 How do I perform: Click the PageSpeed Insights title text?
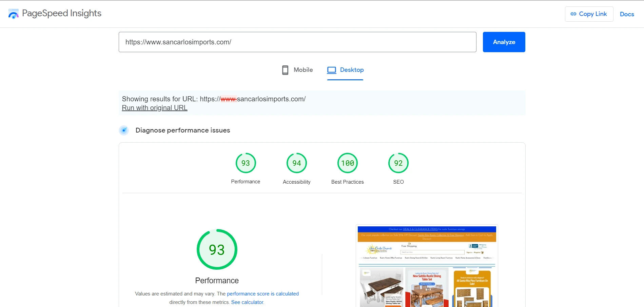coord(62,13)
